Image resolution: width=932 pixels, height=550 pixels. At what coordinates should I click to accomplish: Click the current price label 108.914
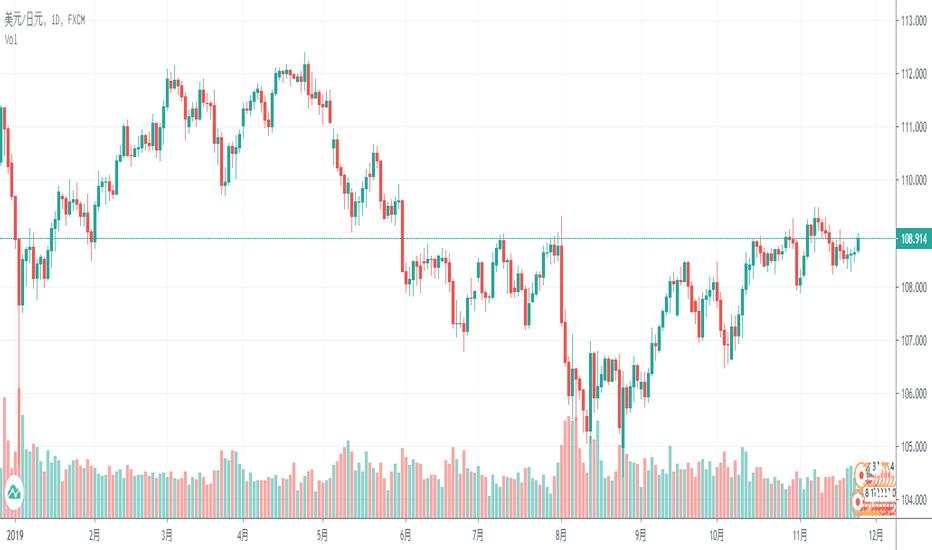[x=911, y=238]
